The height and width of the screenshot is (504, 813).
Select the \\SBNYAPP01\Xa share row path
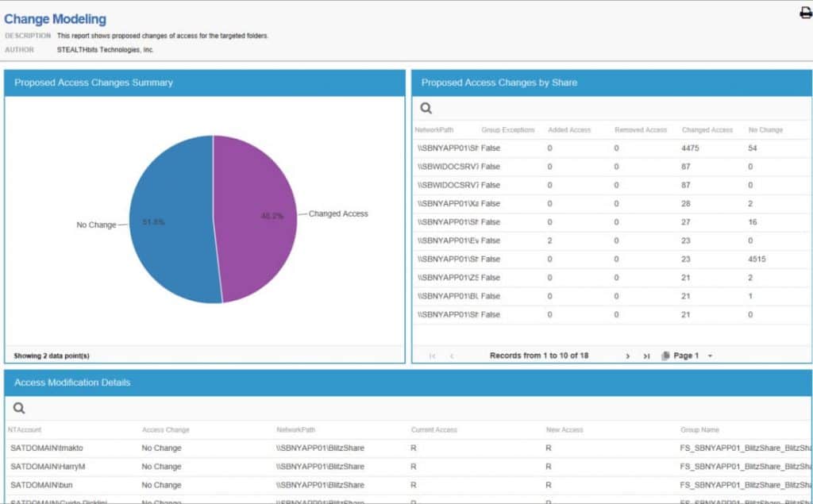[x=448, y=204]
